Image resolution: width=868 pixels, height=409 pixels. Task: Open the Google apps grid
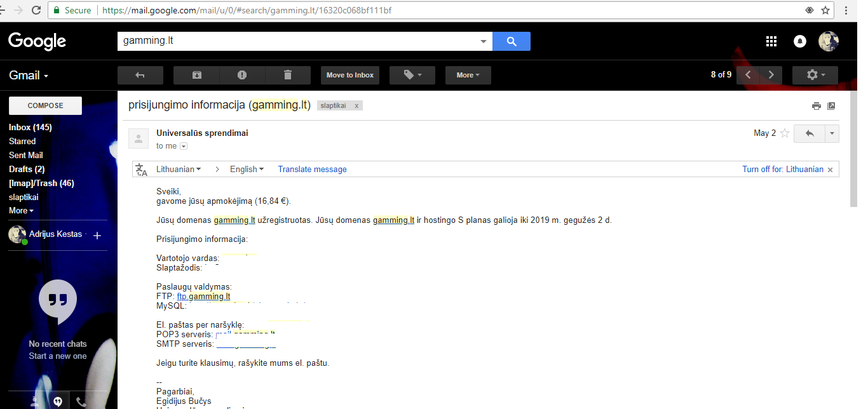(x=771, y=42)
